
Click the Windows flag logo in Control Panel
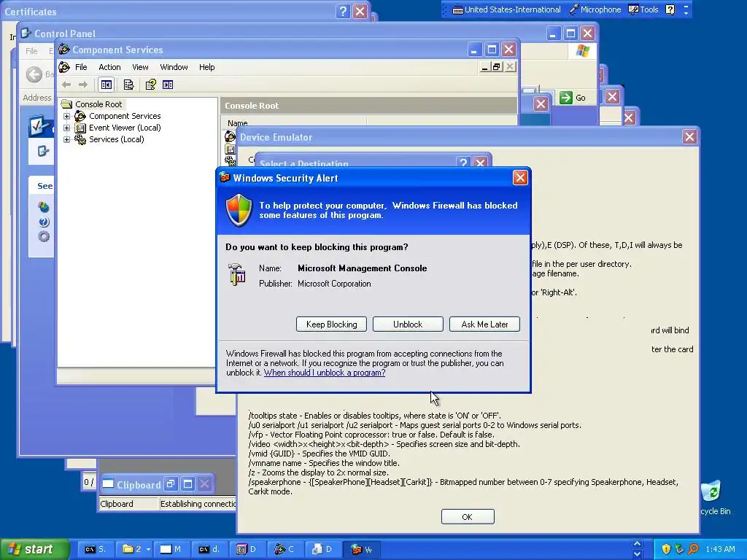tap(582, 51)
